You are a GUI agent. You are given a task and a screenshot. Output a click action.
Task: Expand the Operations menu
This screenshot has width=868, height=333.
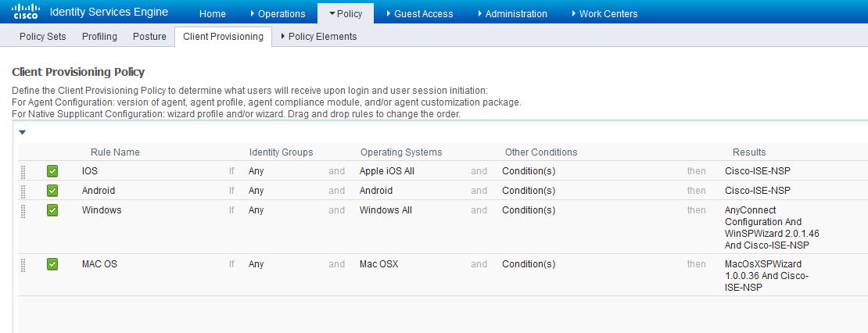278,14
